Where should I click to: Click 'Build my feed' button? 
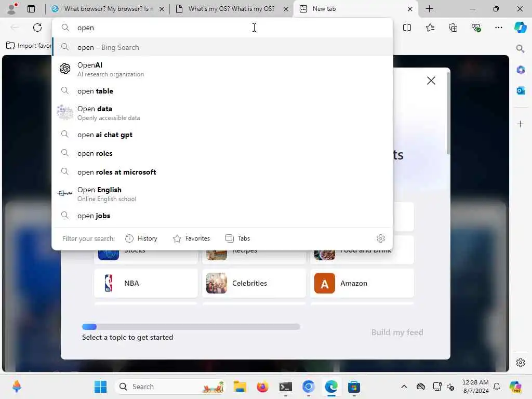tap(397, 332)
